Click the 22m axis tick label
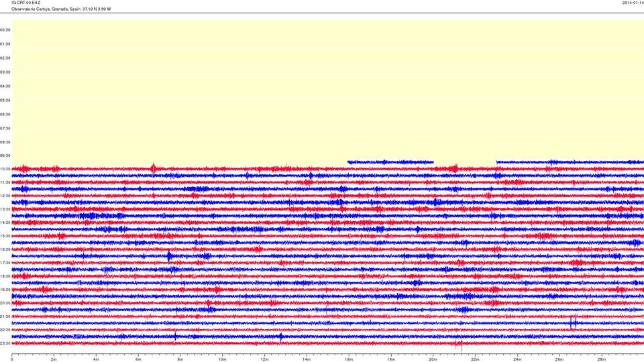Image resolution: width=644 pixels, height=362 pixels. coord(475,359)
